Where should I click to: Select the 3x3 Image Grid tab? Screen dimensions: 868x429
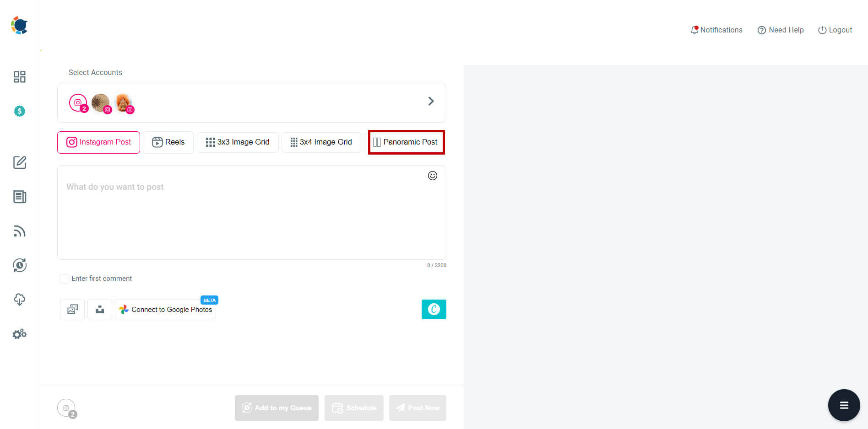(238, 142)
